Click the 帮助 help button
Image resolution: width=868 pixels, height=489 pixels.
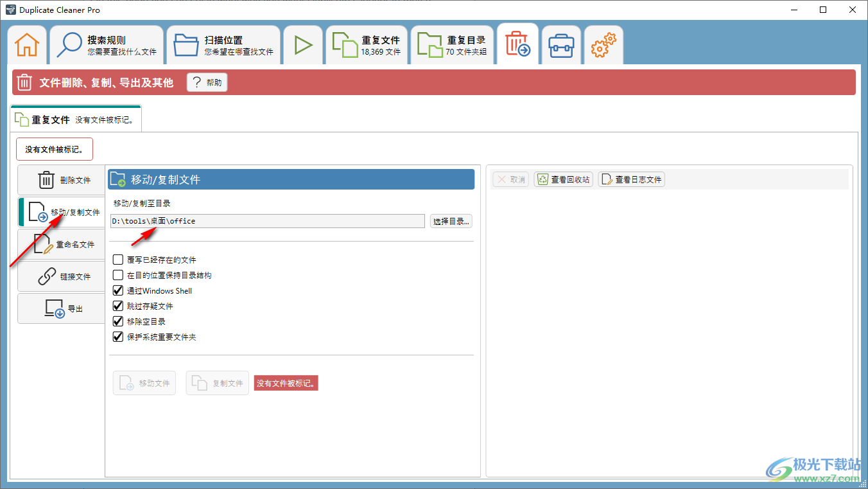click(207, 82)
